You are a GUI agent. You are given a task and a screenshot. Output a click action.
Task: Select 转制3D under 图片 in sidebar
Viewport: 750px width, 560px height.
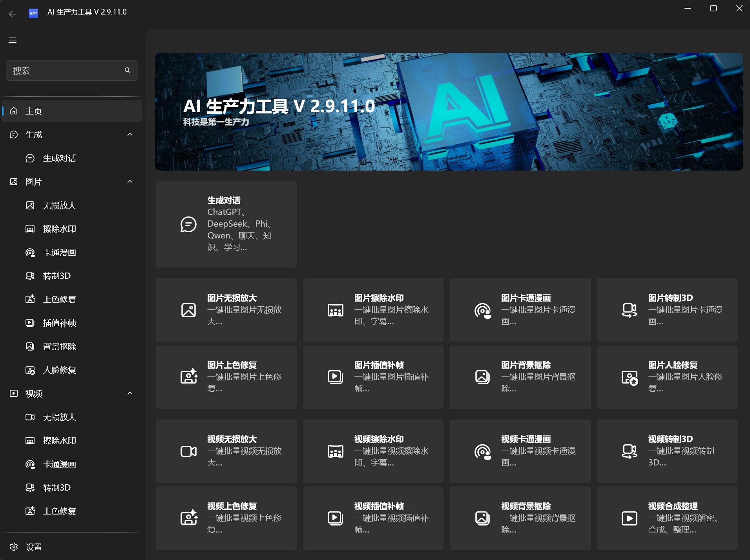[72, 276]
